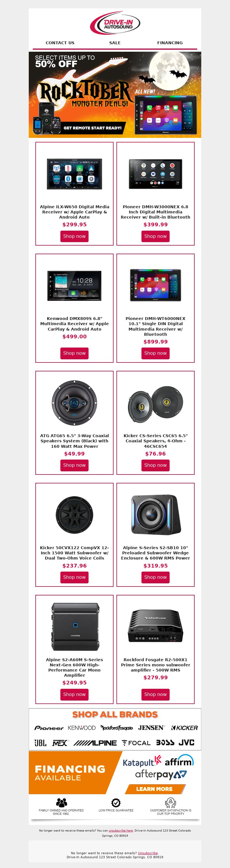Open the Contact Us menu item
This screenshot has height=868, width=230.
pos(60,43)
